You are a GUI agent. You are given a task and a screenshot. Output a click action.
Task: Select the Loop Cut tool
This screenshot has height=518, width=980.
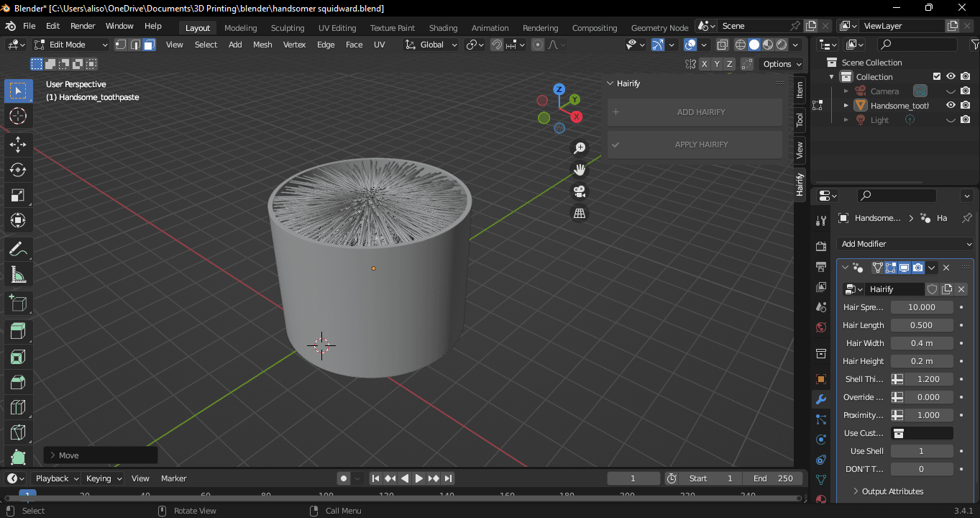coord(18,407)
